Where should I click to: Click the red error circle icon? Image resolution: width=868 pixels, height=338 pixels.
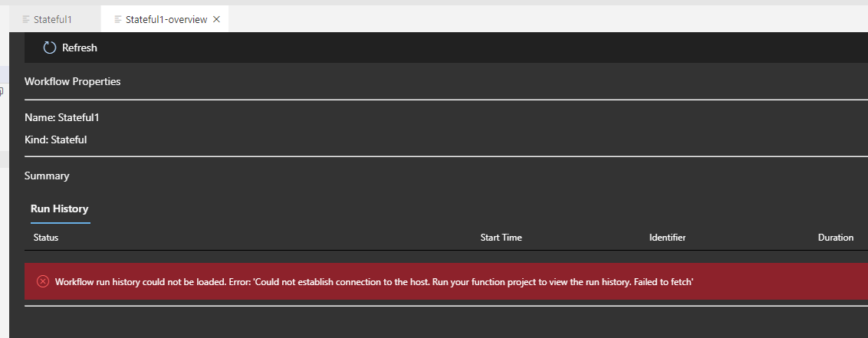[x=43, y=281]
